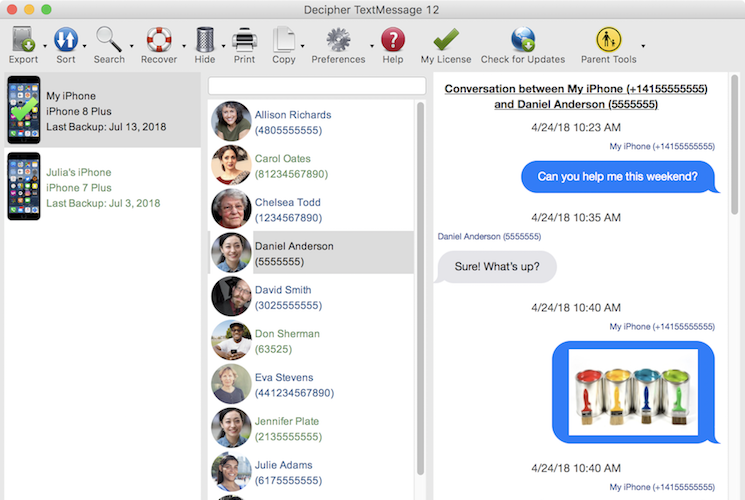Click the paint cans image attachment
Image resolution: width=745 pixels, height=500 pixels.
coord(633,392)
